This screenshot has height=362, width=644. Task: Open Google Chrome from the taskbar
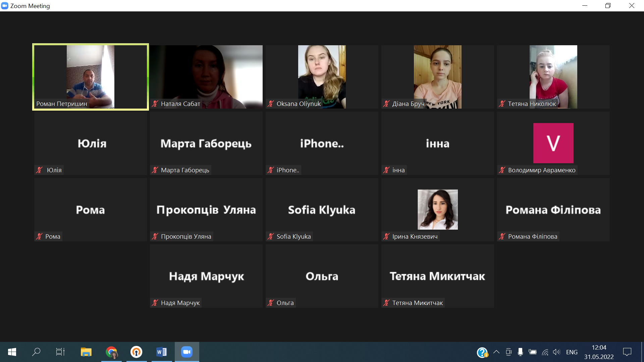[x=111, y=352]
